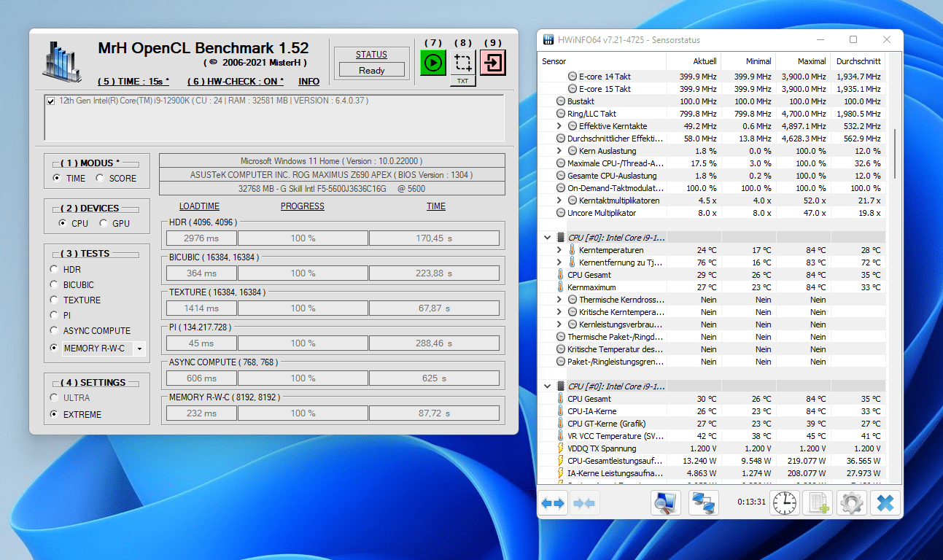The height and width of the screenshot is (560, 943).
Task: Click the collapse arrows icon in HWiNFO
Action: pos(584,503)
